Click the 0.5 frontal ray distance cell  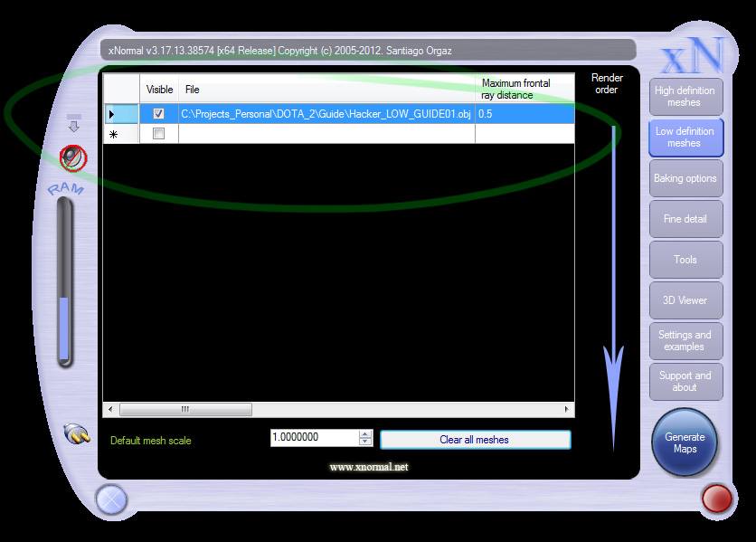[524, 114]
